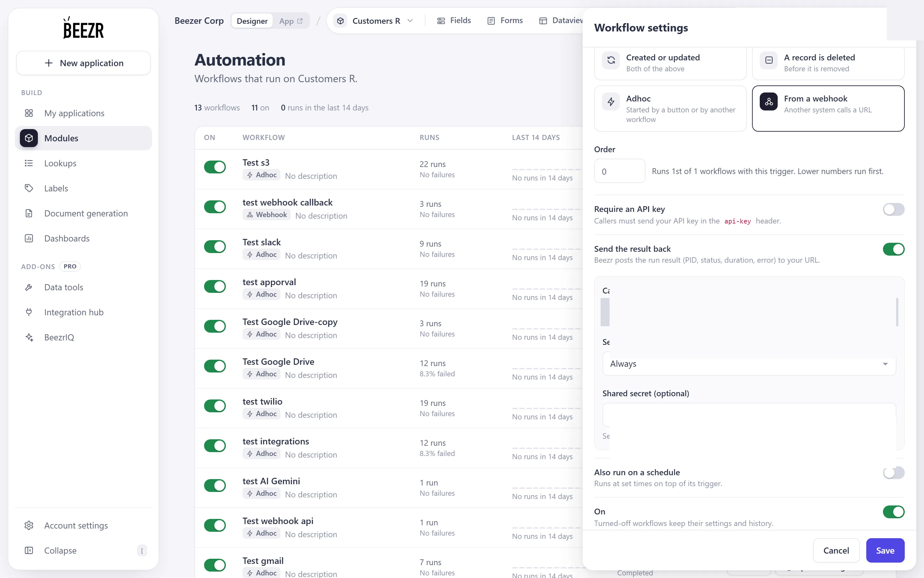Enable Require an API key

tap(894, 209)
